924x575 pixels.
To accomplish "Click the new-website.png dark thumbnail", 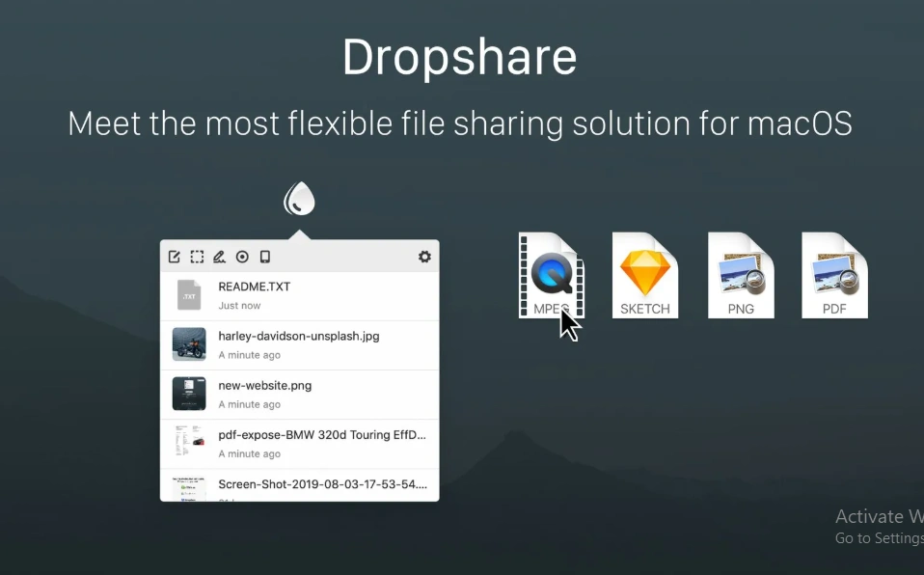I will click(189, 394).
